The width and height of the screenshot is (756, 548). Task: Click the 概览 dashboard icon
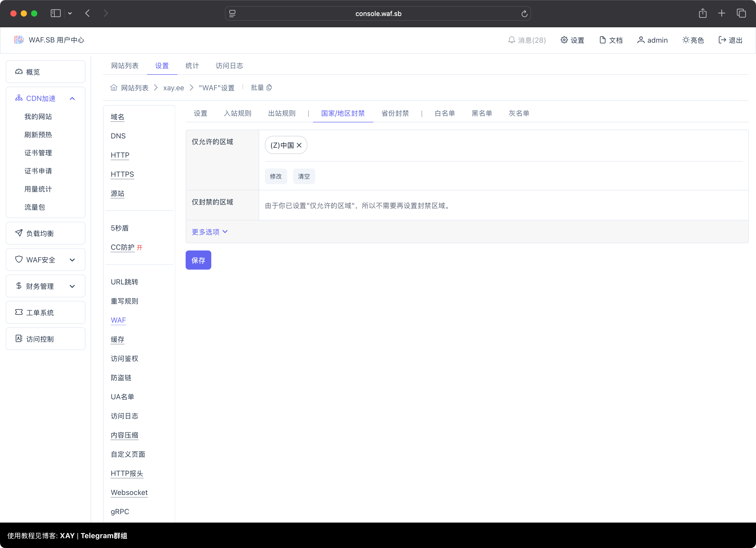coord(19,72)
